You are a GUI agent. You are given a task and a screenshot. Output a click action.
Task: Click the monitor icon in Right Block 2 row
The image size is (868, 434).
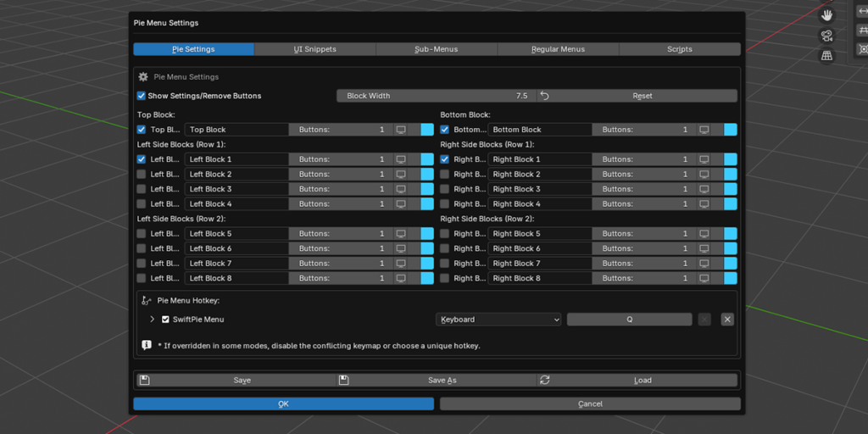(704, 175)
